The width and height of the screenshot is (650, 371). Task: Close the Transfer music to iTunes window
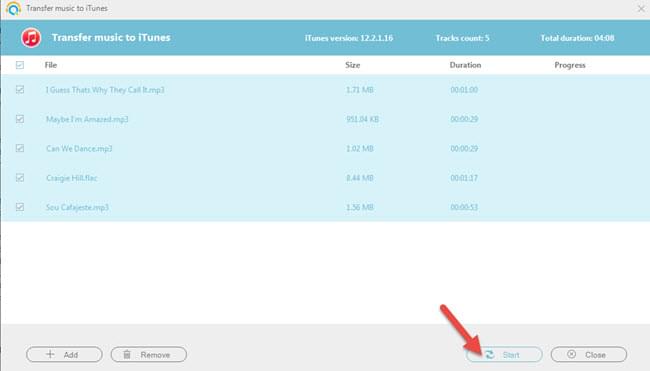(x=641, y=8)
